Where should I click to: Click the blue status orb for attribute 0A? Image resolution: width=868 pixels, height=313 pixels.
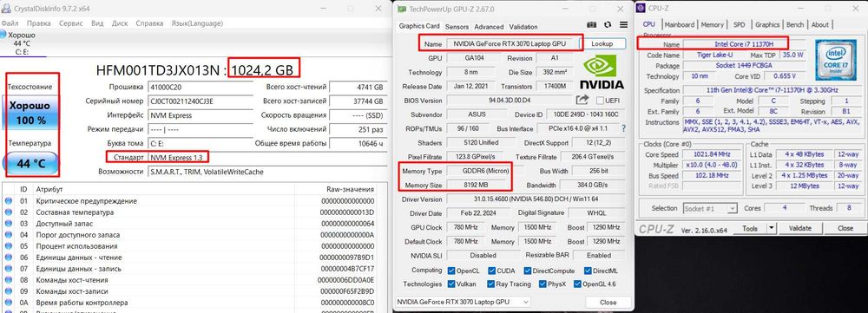pos(9,303)
